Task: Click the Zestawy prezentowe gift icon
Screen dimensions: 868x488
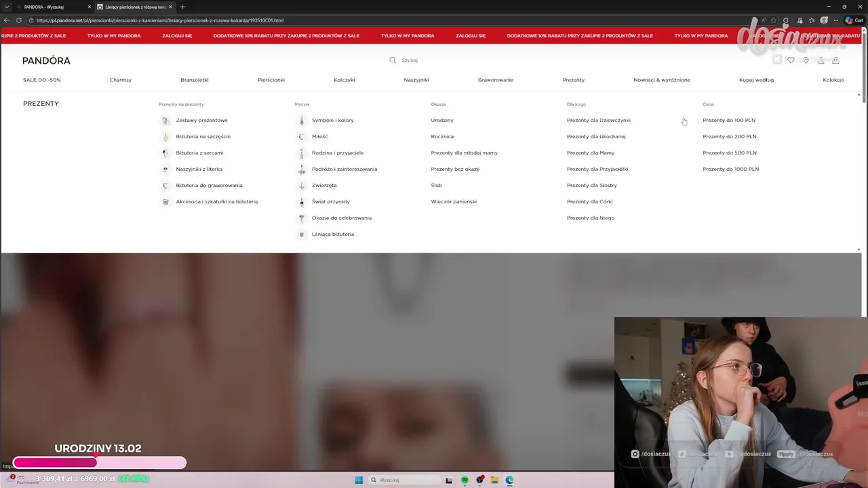Action: coord(165,120)
